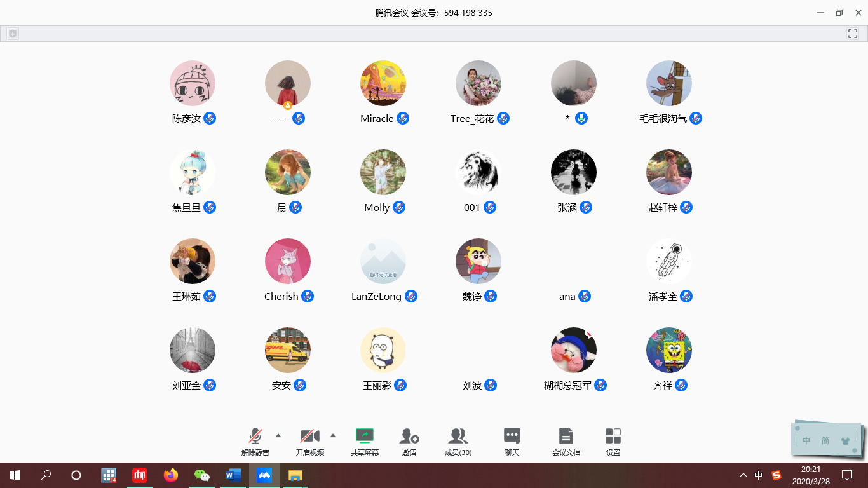Open the Chat (聊天) panel

(x=512, y=436)
